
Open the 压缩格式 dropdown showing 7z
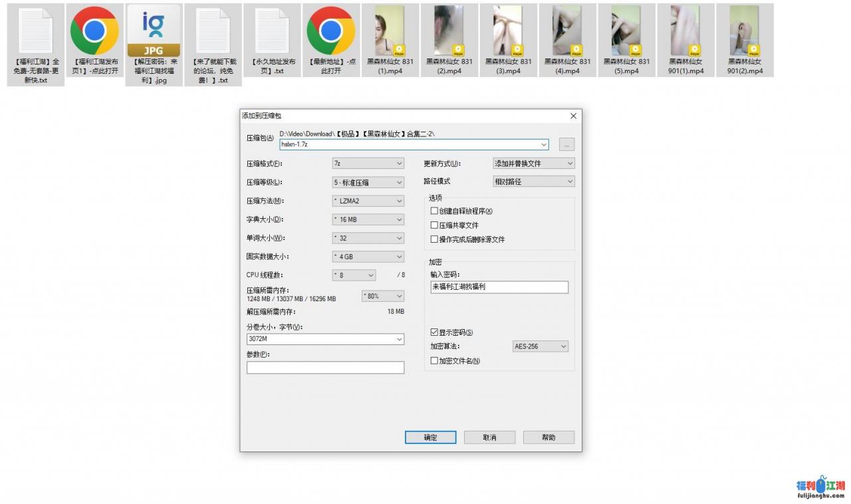[x=368, y=163]
